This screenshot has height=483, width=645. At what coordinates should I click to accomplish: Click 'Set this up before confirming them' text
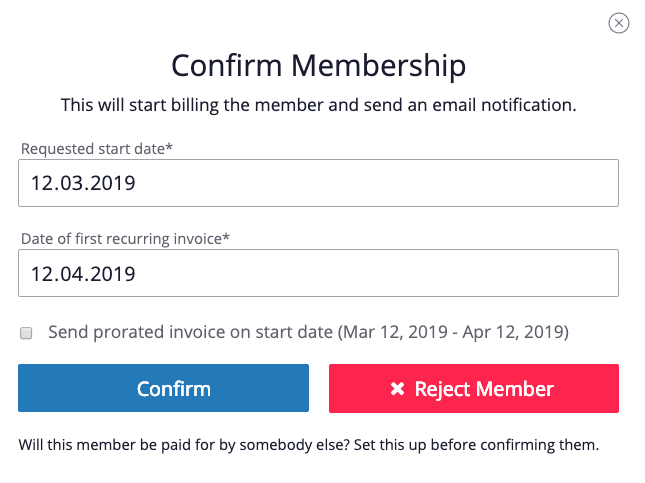pyautogui.click(x=476, y=445)
